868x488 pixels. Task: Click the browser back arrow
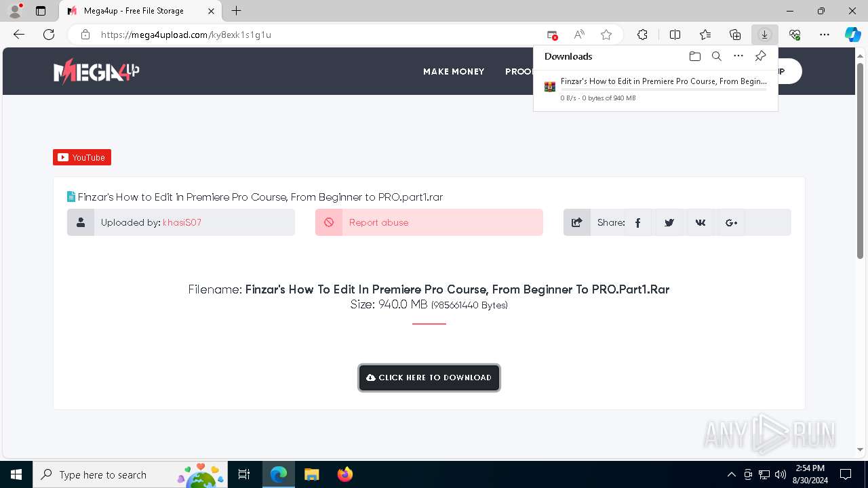pyautogui.click(x=19, y=35)
